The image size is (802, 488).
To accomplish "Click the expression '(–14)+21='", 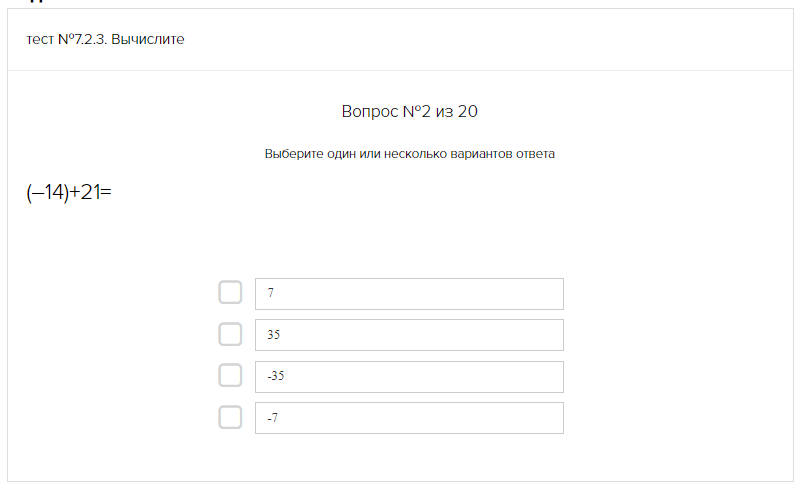I will pyautogui.click(x=68, y=192).
